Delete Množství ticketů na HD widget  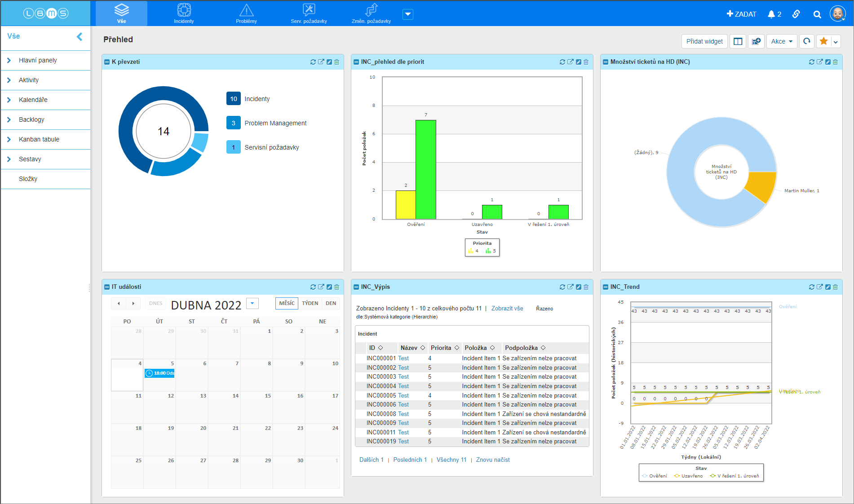coord(836,62)
